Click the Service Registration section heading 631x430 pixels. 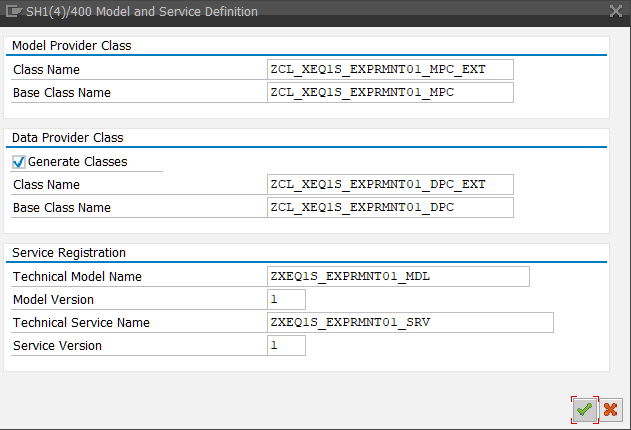click(x=69, y=253)
